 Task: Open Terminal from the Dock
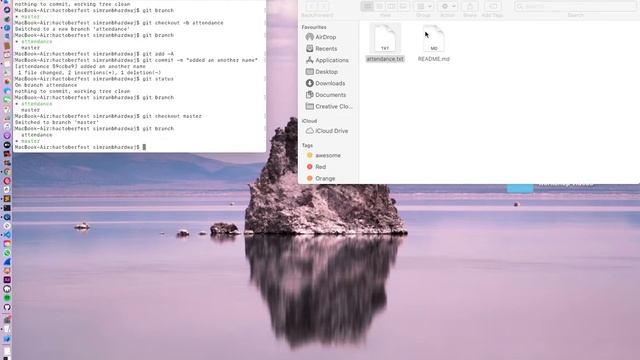(7, 208)
